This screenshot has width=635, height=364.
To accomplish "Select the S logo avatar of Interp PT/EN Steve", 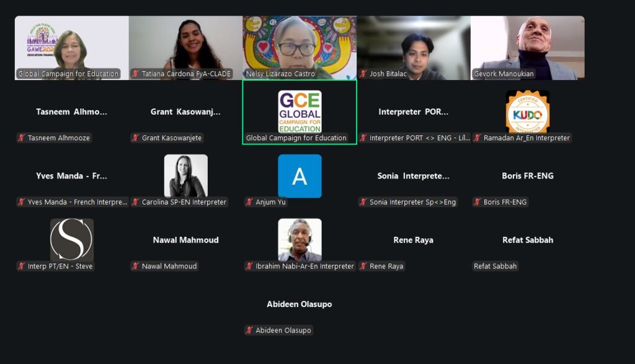I will tap(72, 240).
